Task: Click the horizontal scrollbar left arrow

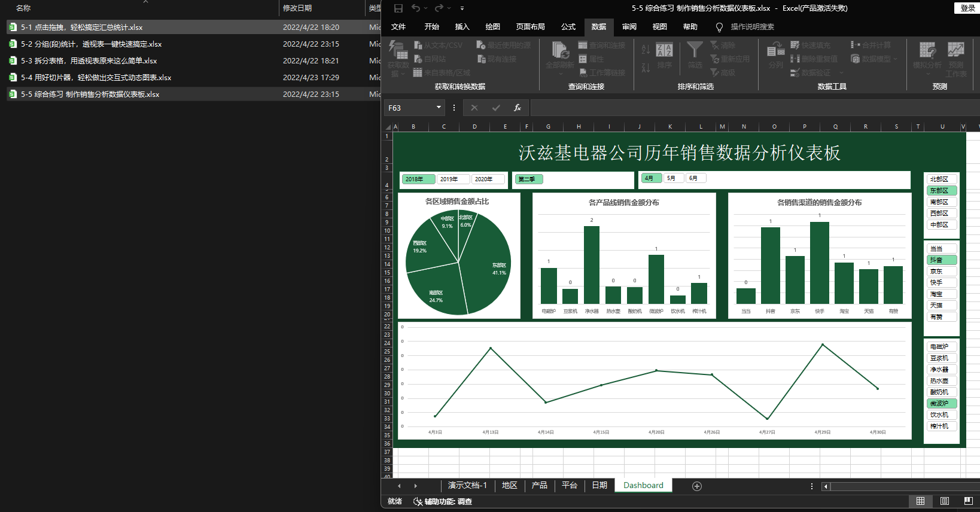Action: tap(826, 486)
